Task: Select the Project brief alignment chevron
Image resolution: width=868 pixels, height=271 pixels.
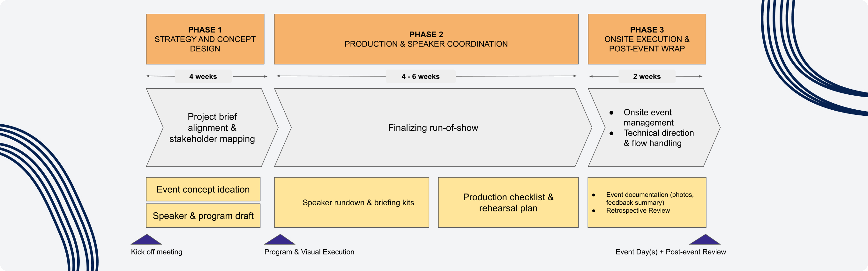Action: click(212, 128)
